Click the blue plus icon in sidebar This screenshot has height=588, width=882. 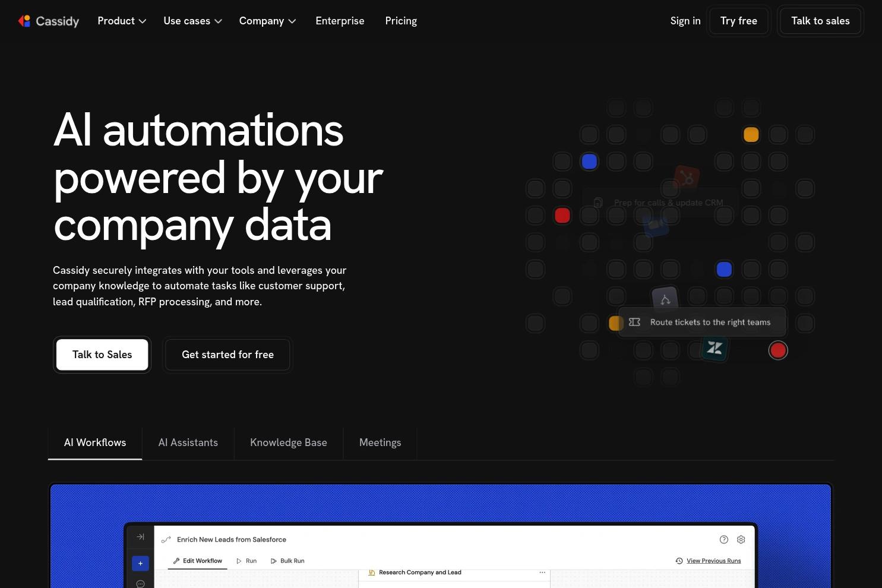pos(140,563)
